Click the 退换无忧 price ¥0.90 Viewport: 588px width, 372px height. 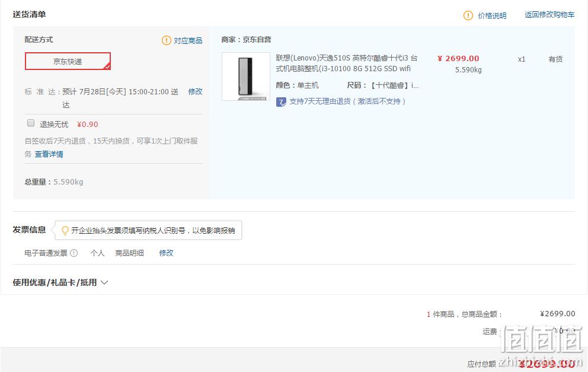coord(87,124)
